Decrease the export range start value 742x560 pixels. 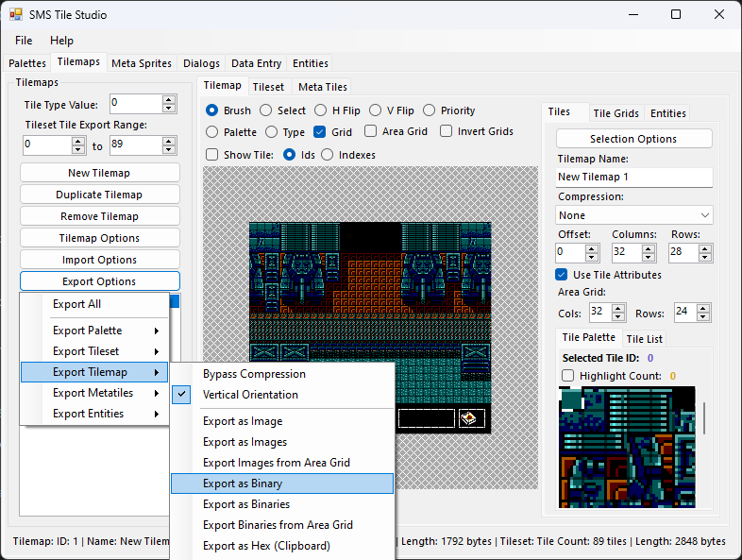pos(78,149)
